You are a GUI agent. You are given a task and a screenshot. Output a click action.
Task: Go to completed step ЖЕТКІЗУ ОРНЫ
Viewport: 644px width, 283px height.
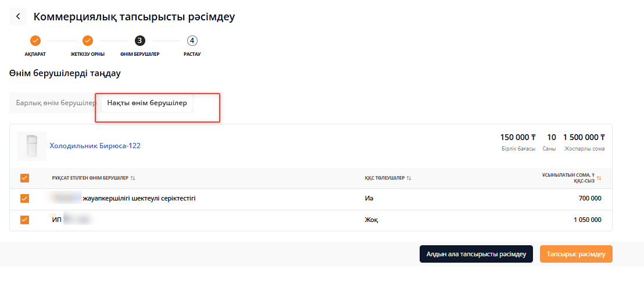tap(88, 41)
